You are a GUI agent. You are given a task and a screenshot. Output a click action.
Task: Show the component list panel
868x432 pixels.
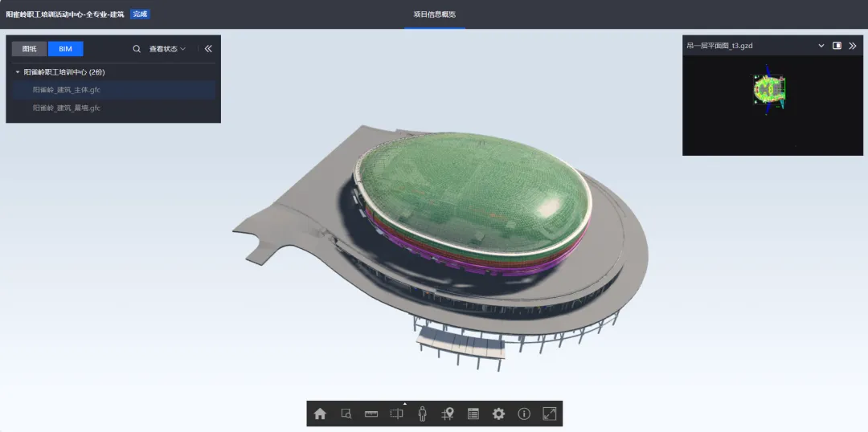(473, 414)
